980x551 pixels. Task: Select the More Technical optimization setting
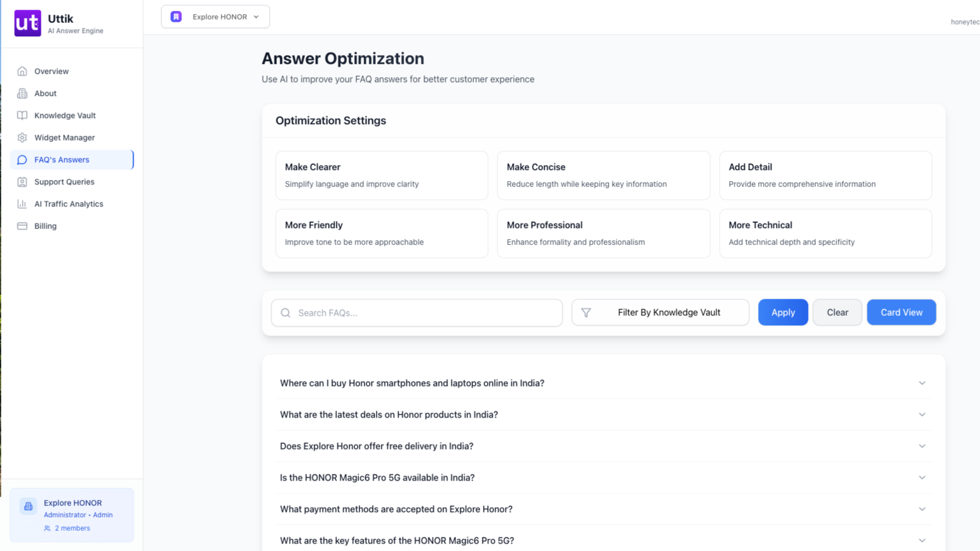[x=825, y=233]
